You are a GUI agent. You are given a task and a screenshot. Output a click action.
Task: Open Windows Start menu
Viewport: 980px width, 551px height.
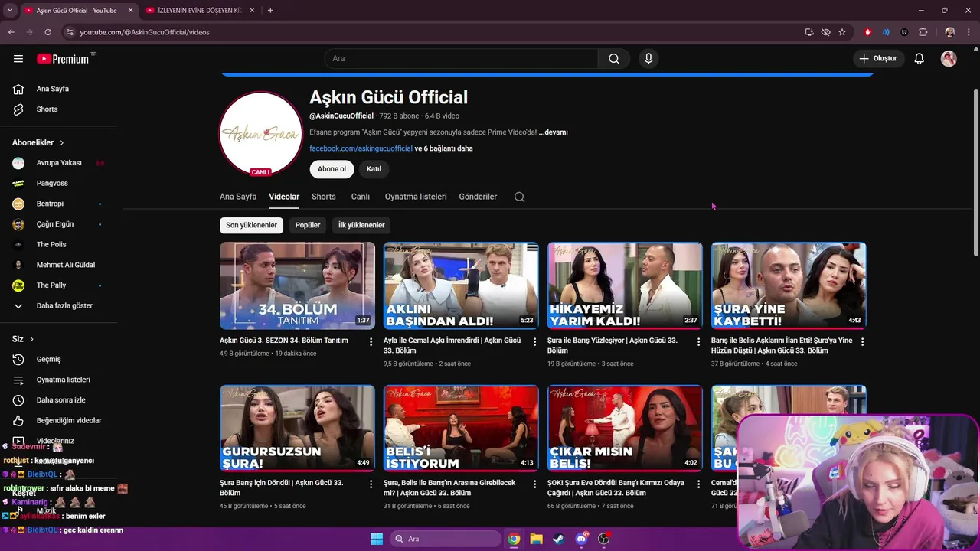[x=377, y=539]
